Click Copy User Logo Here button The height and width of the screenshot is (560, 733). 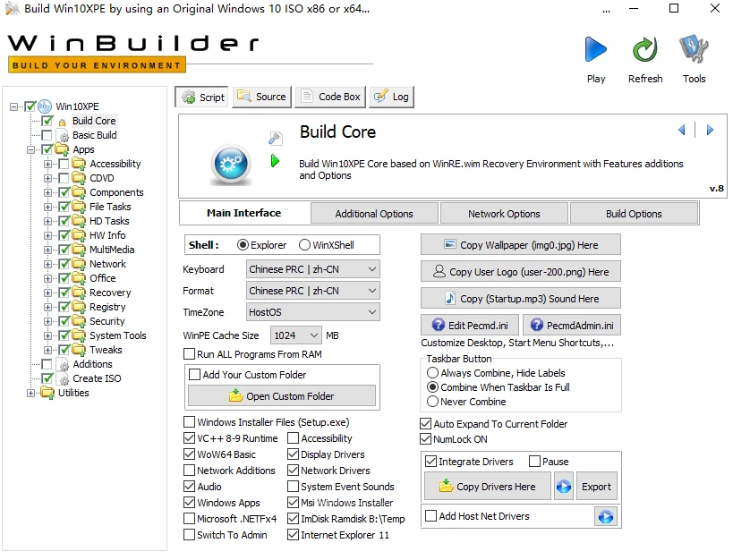pos(521,272)
